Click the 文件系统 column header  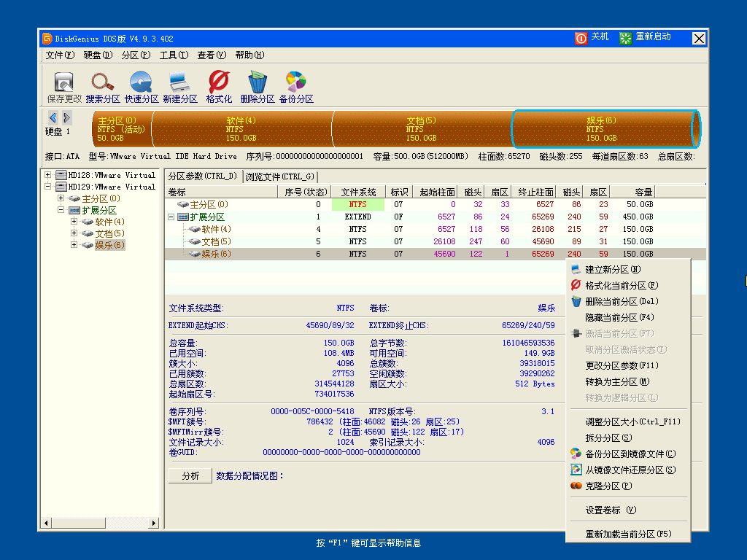click(x=358, y=192)
